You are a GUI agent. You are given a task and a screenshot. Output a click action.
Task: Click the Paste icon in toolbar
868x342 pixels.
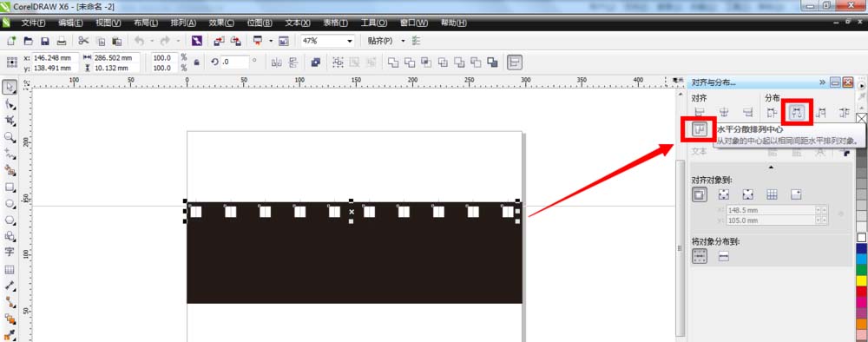pos(117,41)
